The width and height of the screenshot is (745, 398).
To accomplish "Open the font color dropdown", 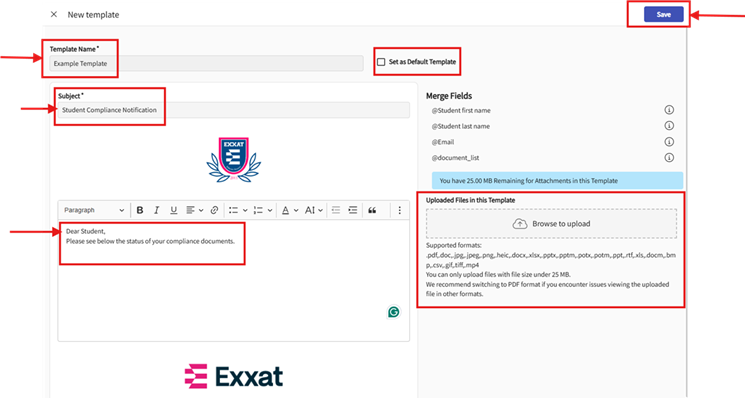I will [289, 210].
